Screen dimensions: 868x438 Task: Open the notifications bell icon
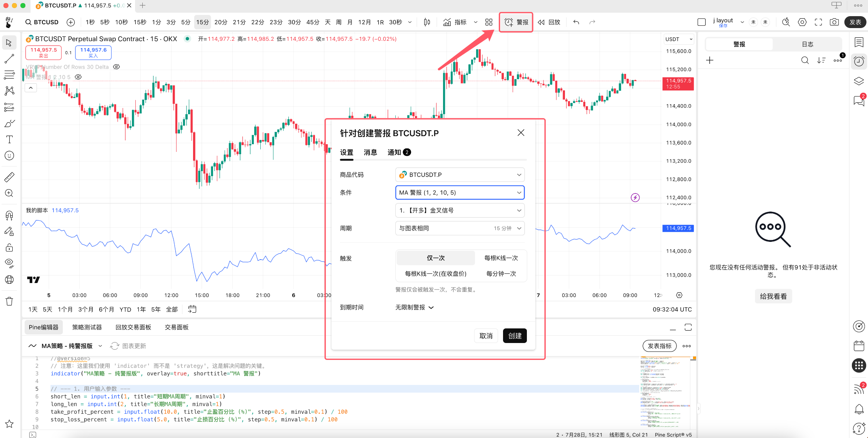[x=859, y=409]
